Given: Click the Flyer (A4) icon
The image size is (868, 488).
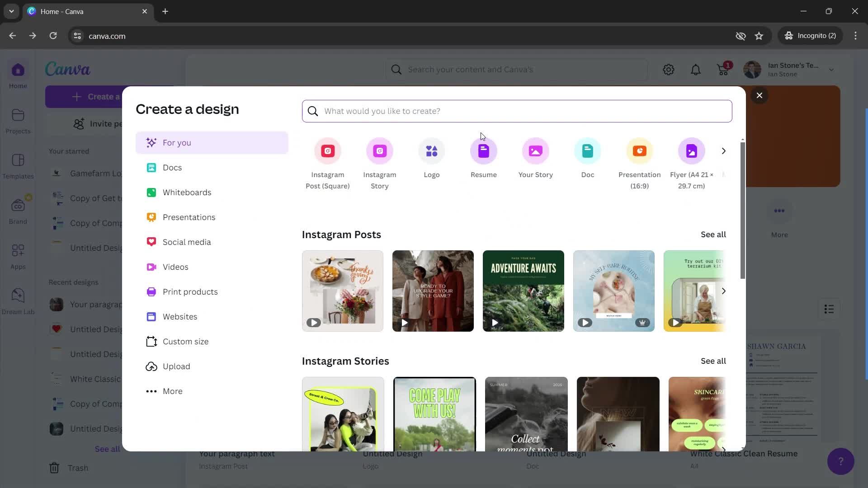Looking at the screenshot, I should pyautogui.click(x=691, y=151).
